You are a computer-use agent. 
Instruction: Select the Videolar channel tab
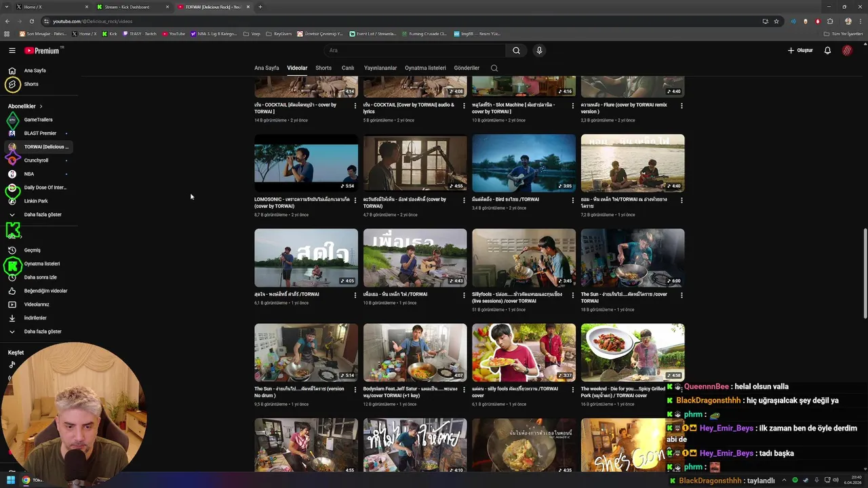coord(297,68)
